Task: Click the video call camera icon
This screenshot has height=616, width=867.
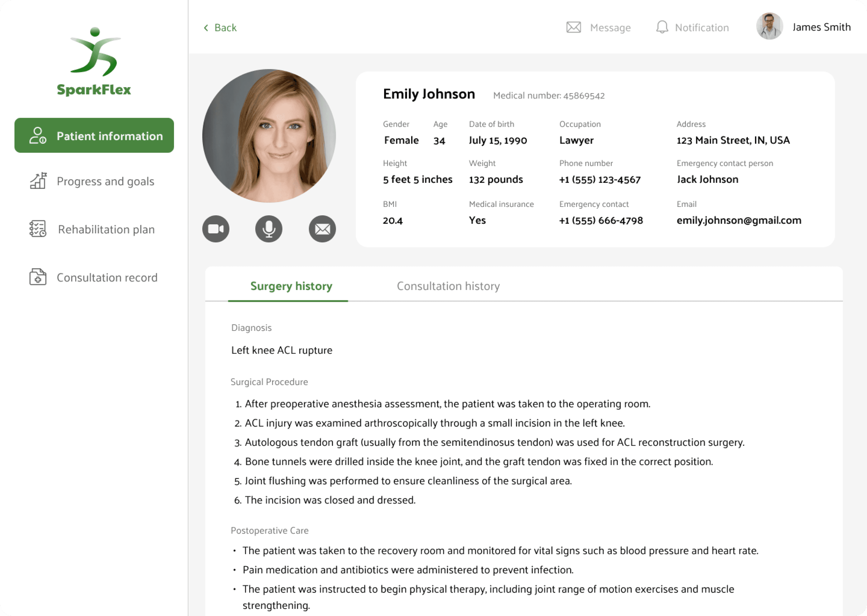Action: tap(215, 229)
